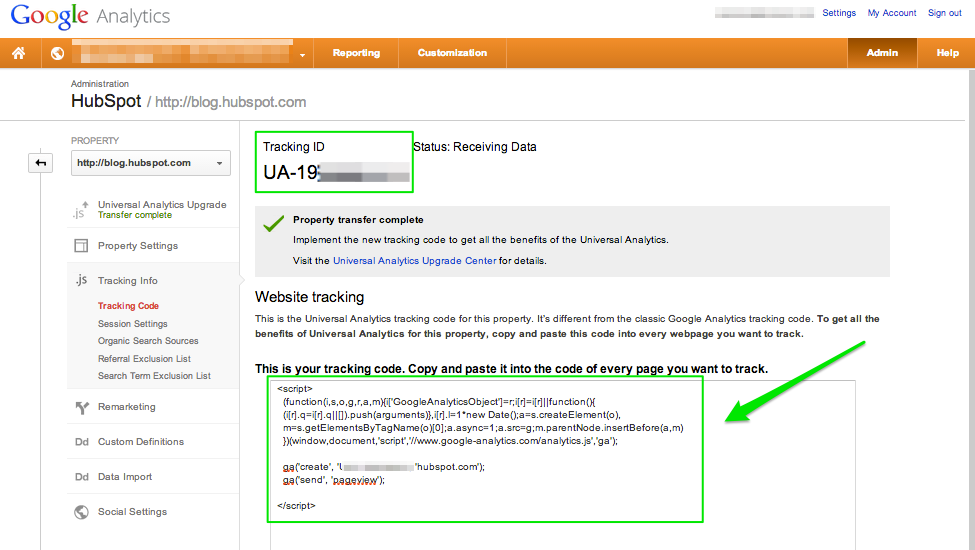Click the Property Settings panel icon
The width and height of the screenshot is (975, 550).
click(x=81, y=246)
